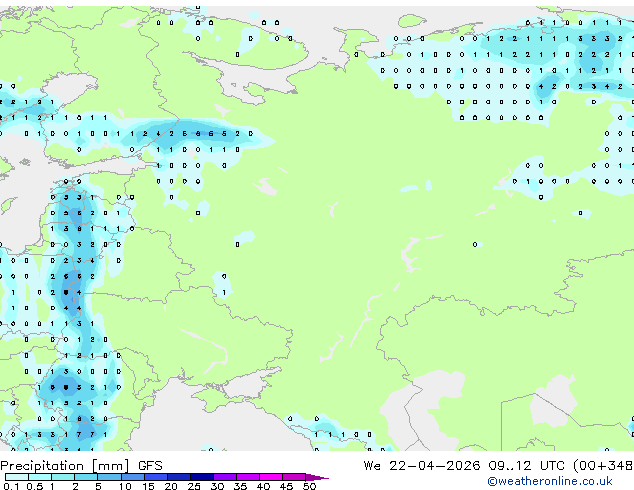Click the '20' legend scale value

(171, 486)
